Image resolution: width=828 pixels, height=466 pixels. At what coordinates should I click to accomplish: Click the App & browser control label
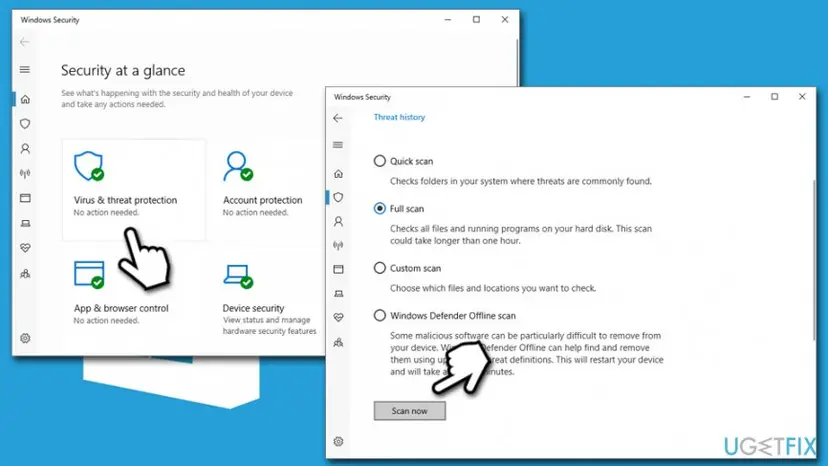click(x=121, y=308)
